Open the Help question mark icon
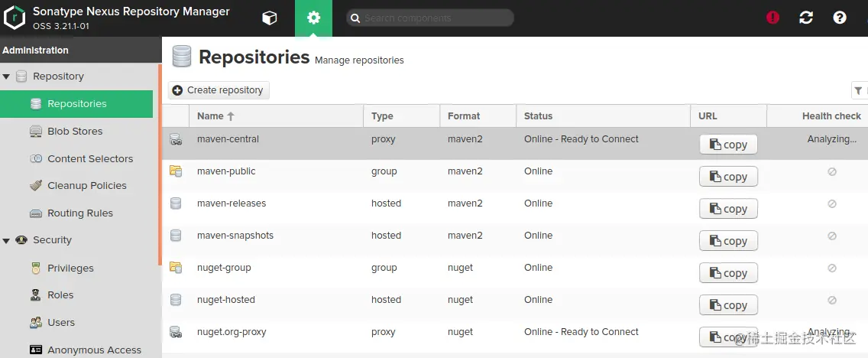This screenshot has height=358, width=868. coord(840,18)
